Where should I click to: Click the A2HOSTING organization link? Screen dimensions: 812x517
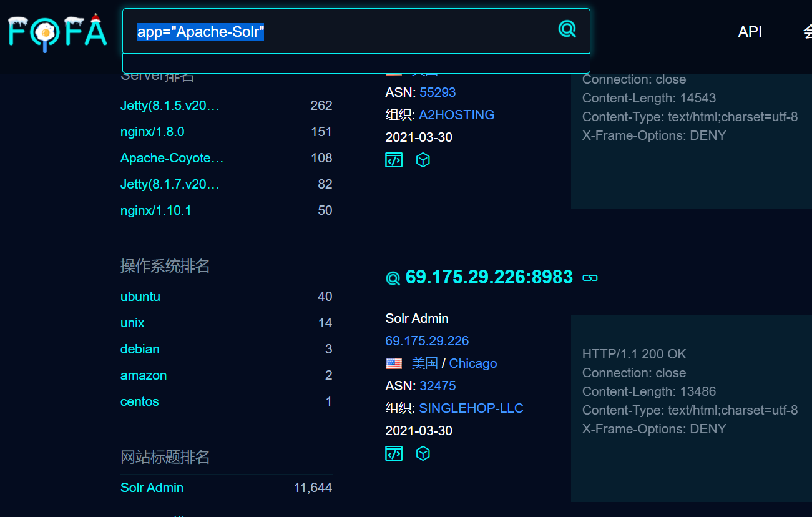(x=456, y=115)
